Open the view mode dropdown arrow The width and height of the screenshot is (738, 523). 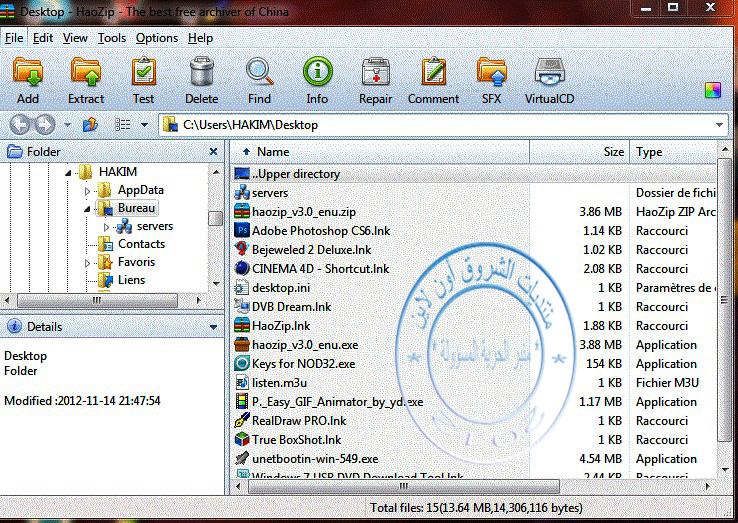(x=144, y=125)
